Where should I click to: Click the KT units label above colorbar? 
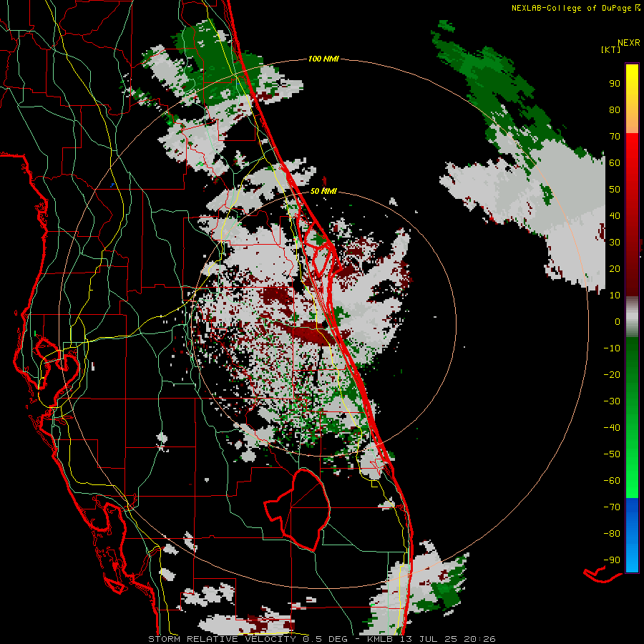click(611, 49)
